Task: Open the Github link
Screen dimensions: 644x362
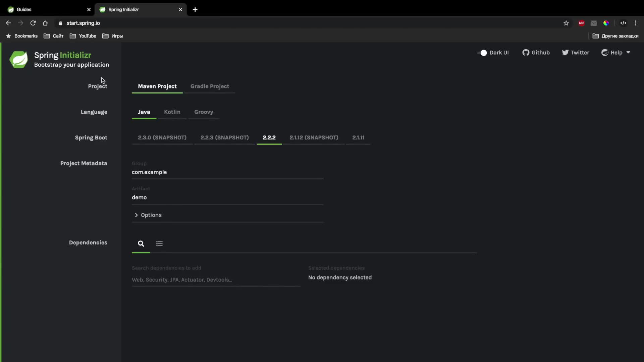Action: [x=536, y=53]
